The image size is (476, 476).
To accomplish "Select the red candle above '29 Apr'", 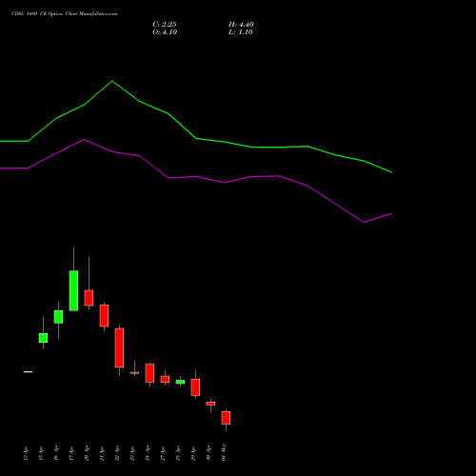I will click(195, 387).
